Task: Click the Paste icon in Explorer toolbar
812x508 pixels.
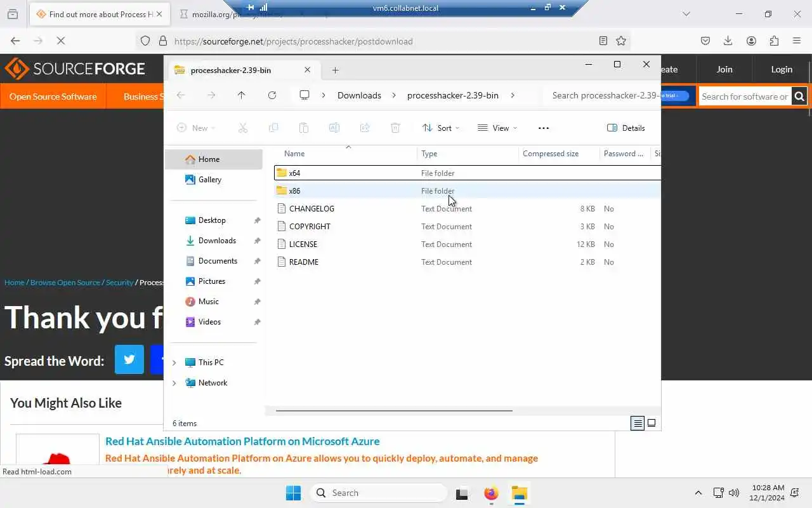Action: [x=304, y=128]
